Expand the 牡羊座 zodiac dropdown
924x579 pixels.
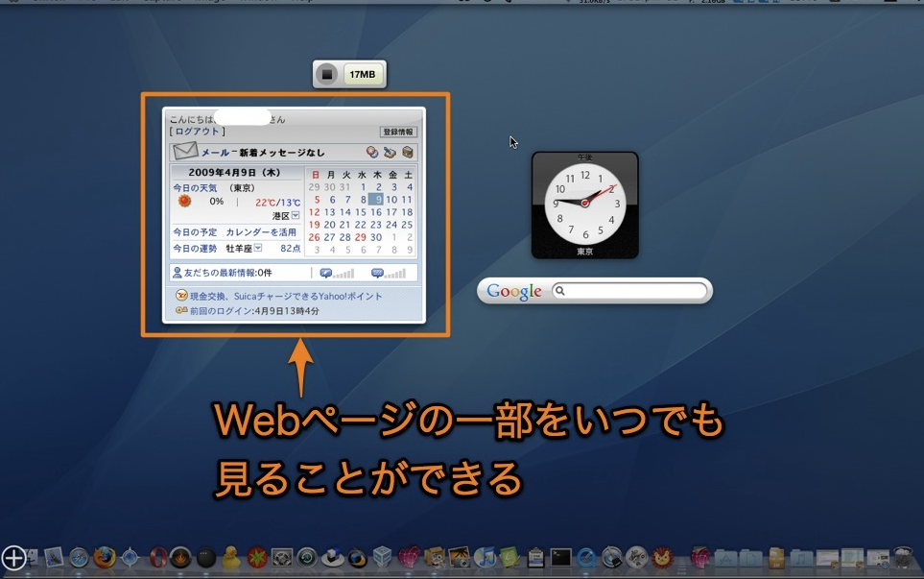pyautogui.click(x=257, y=249)
